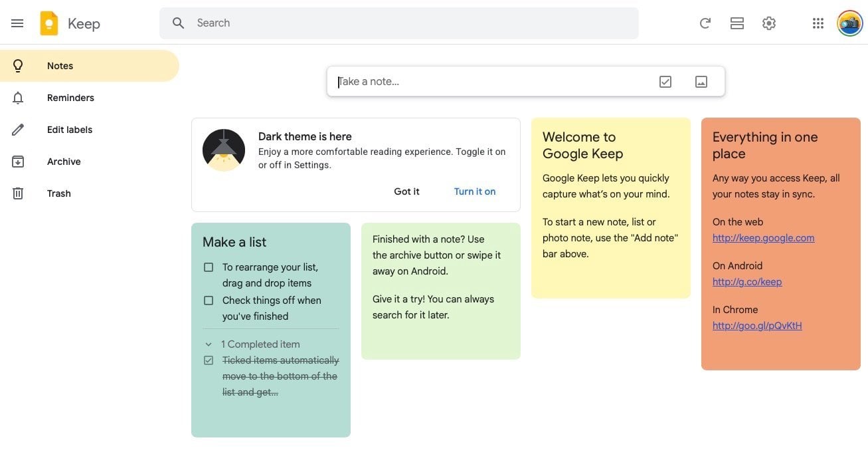Collapse the '1 Completed item' section
This screenshot has height=472, width=868.
[x=209, y=344]
